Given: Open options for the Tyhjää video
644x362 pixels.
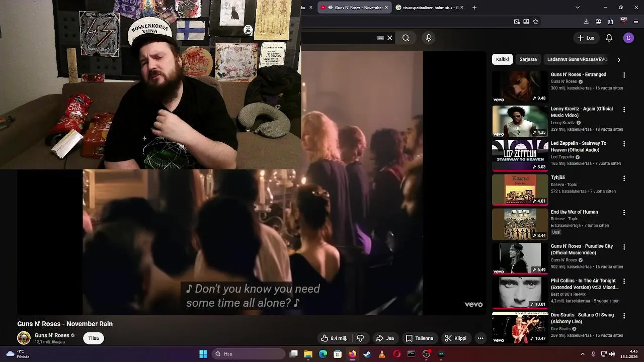Looking at the screenshot, I should tap(624, 178).
